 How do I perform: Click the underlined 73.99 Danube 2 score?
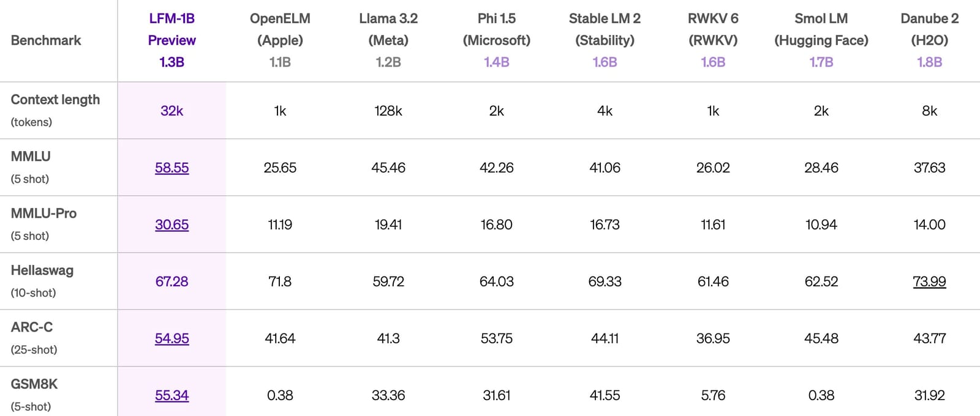(929, 281)
